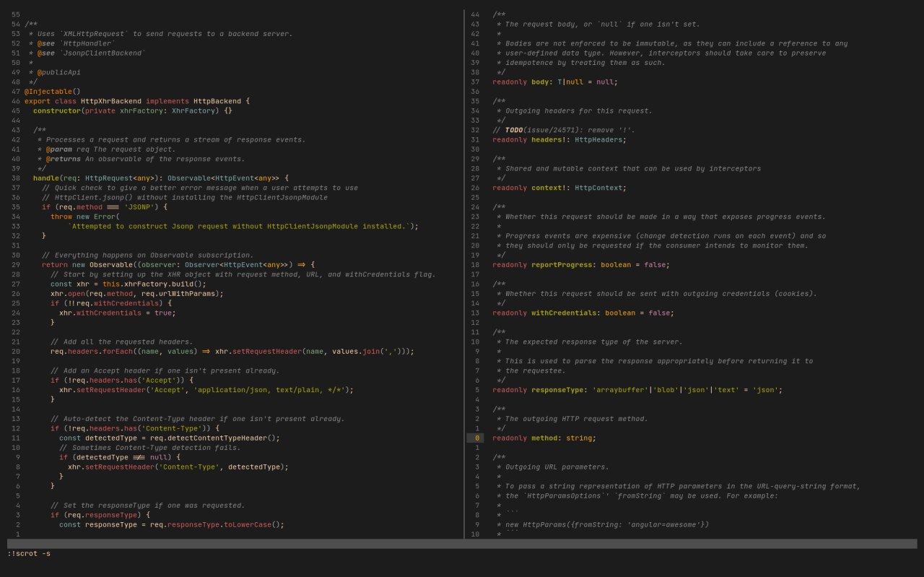Viewport: 924px width, 577px height.
Task: Click 'readonly reportProgress: boolean = false;'
Action: 581,264
